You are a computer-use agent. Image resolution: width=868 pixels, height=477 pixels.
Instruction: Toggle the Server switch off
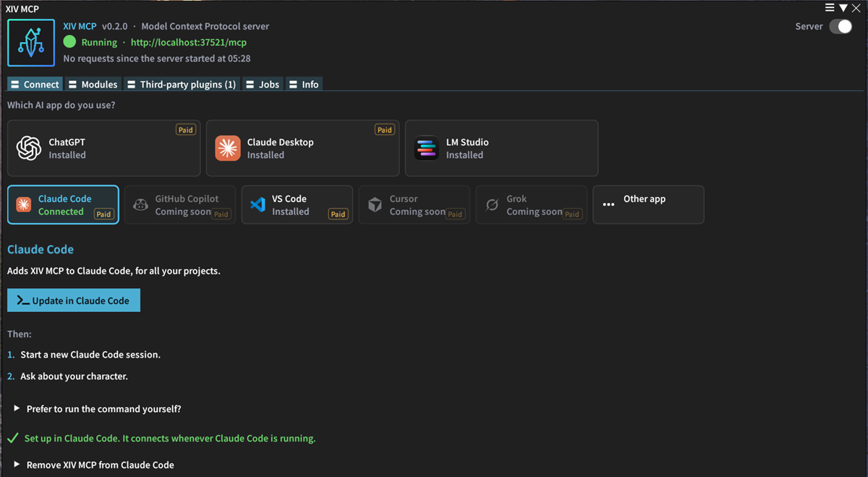841,27
